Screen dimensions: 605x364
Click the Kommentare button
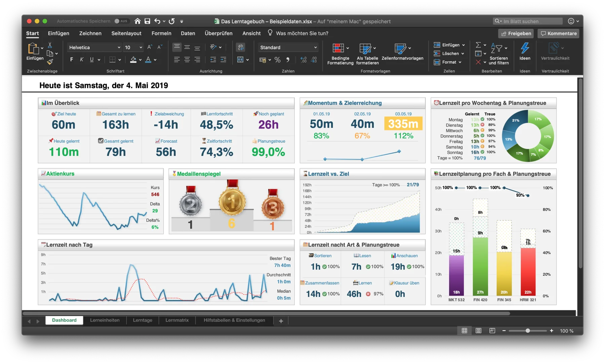coord(558,33)
